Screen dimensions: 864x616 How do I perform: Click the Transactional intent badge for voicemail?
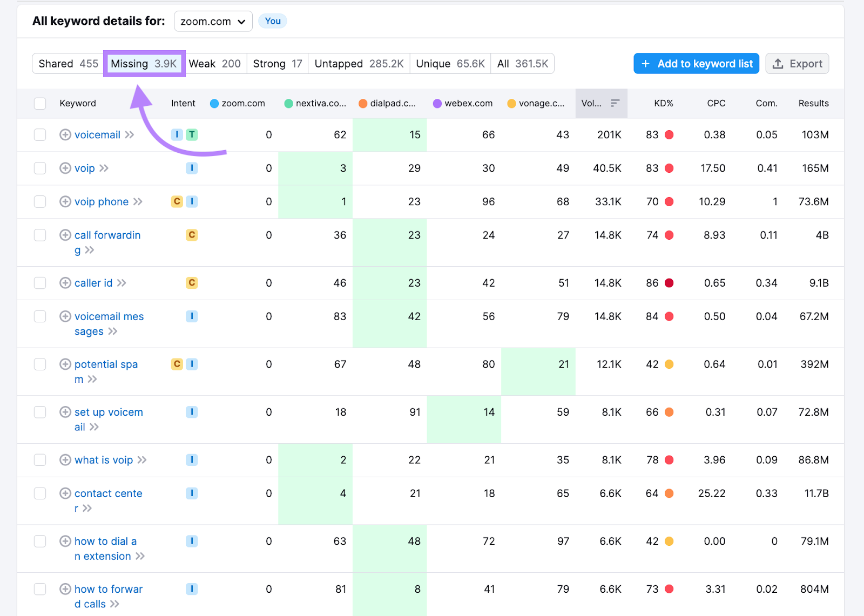(192, 134)
